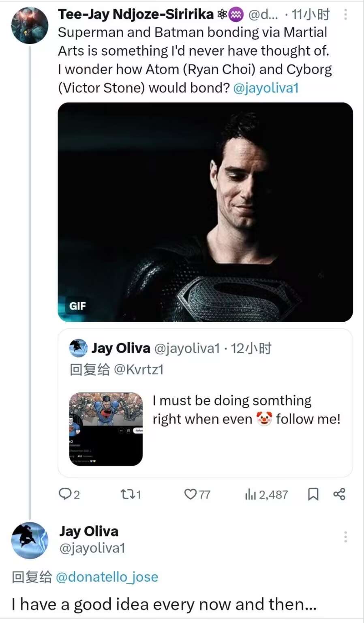Click the retweet icon
Image resolution: width=364 pixels, height=623 pixels.
click(126, 494)
